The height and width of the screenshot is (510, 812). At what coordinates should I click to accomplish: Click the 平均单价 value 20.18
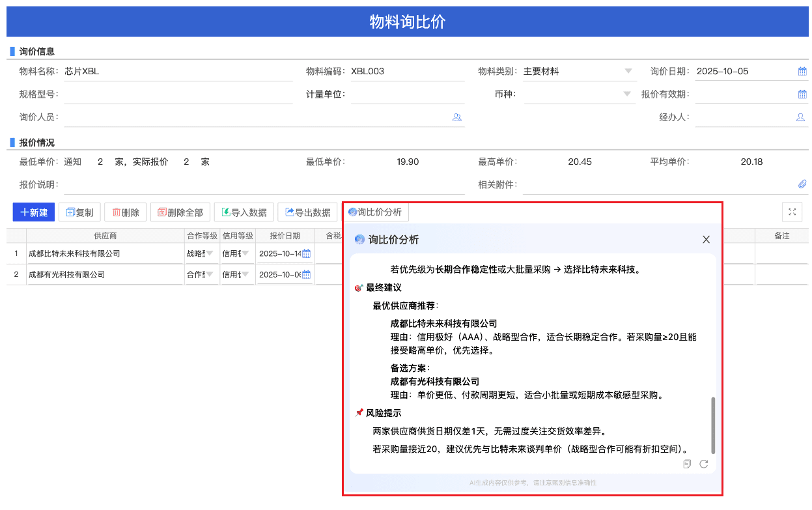tap(751, 162)
